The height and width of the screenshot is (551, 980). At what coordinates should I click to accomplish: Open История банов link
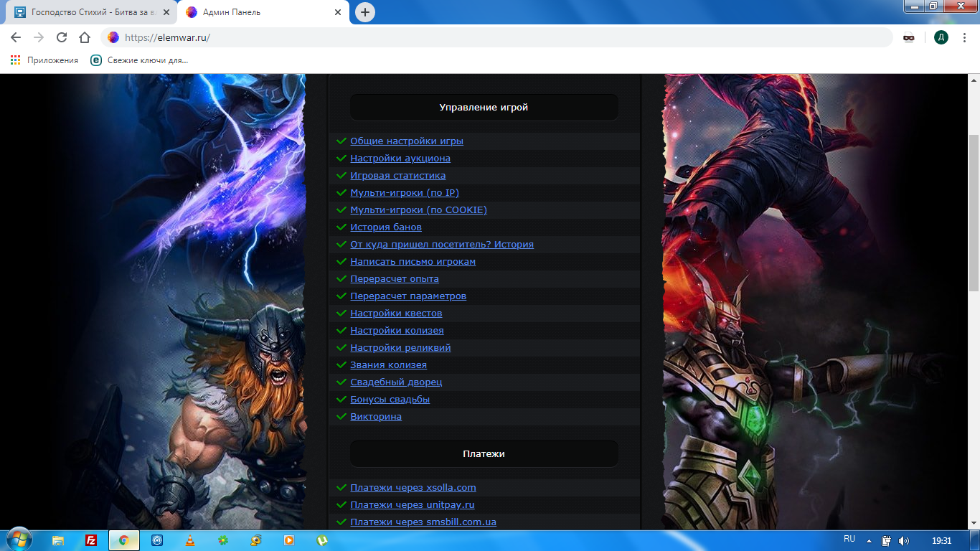[386, 227]
